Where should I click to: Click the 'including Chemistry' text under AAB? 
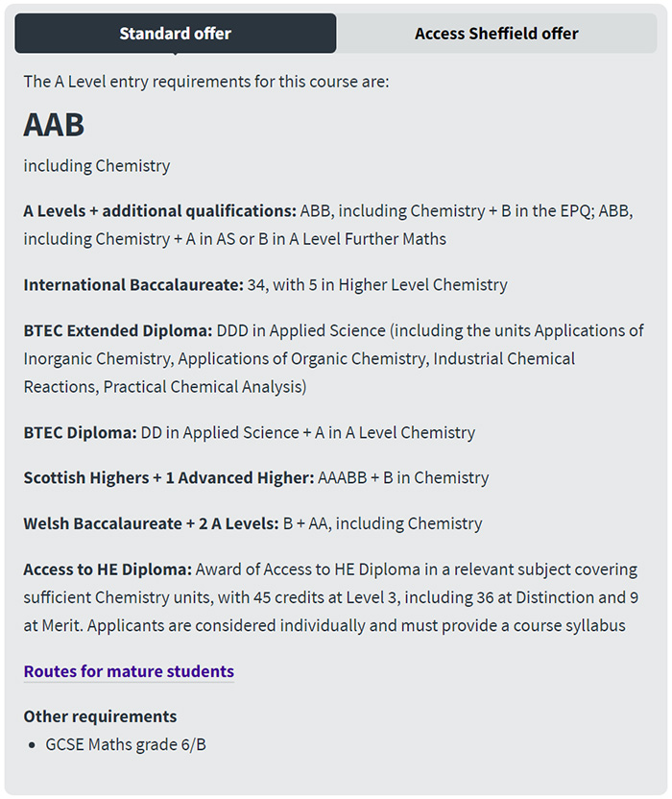tap(97, 166)
